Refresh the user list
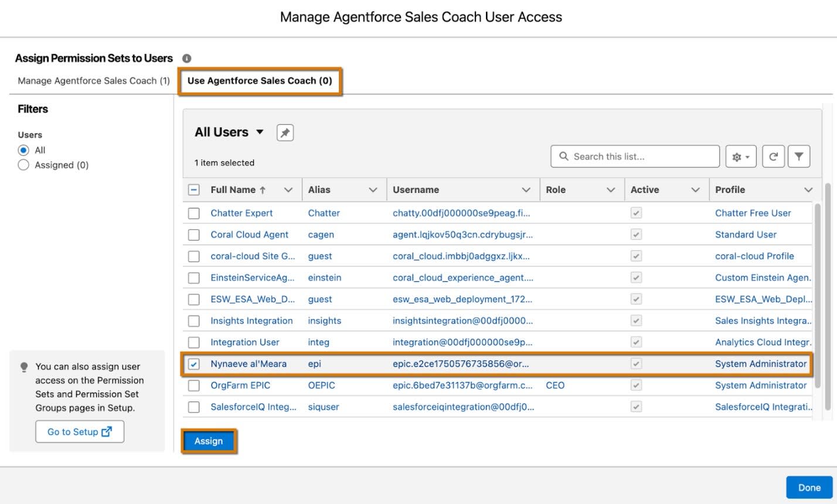The height and width of the screenshot is (504, 837). [773, 156]
